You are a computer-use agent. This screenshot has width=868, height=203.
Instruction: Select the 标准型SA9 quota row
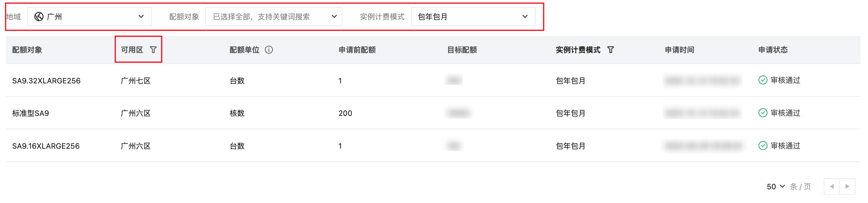pos(31,113)
